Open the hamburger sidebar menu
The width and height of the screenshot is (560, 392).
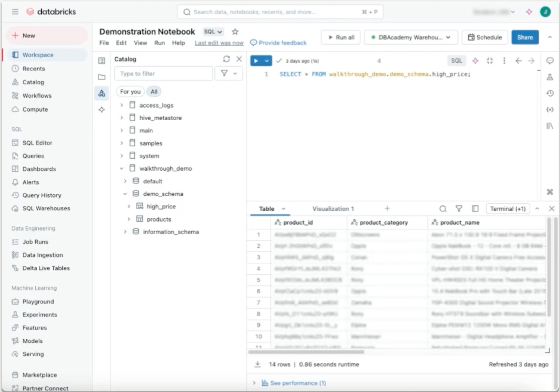point(15,12)
